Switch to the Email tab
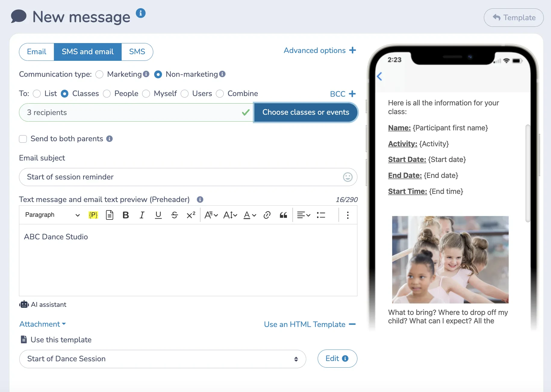Screen dimensions: 551x392 pos(37,52)
